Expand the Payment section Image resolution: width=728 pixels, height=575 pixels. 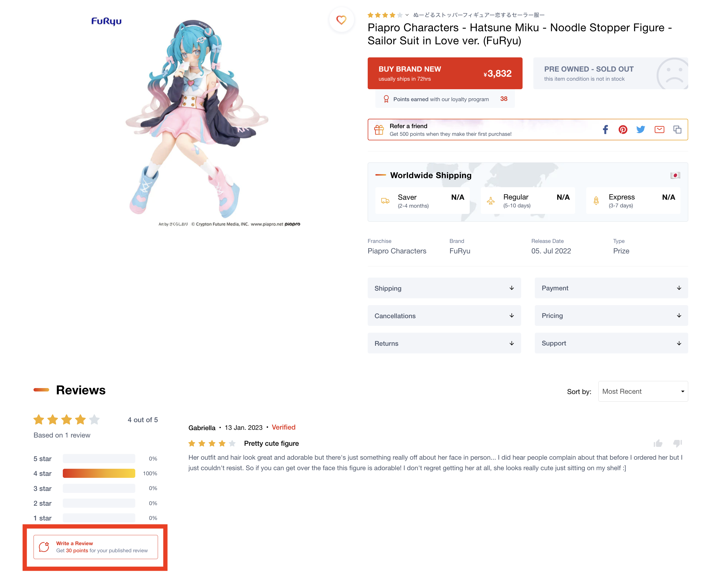(611, 288)
